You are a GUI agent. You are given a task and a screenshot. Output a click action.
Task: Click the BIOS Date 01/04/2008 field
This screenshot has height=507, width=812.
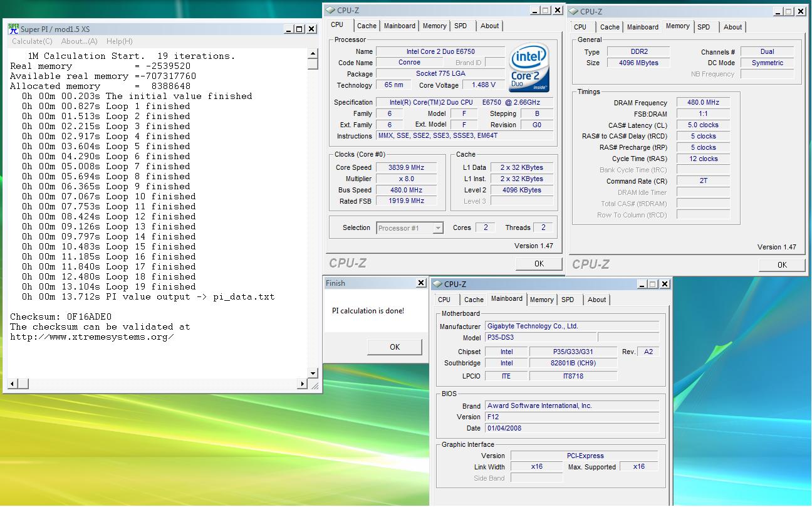(572, 428)
